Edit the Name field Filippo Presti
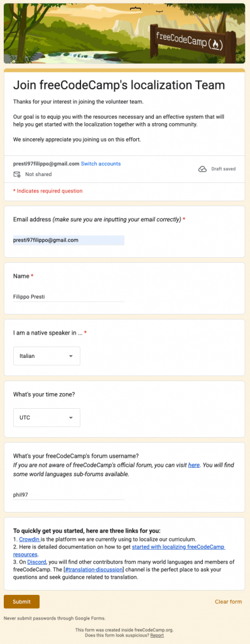Screen dimensions: 250x644 pos(68,297)
